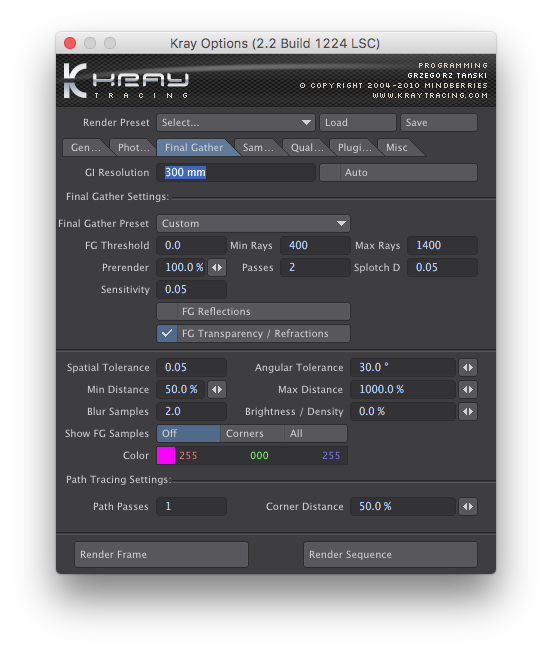Click the Brightness / Density arrow stepper

coord(468,412)
